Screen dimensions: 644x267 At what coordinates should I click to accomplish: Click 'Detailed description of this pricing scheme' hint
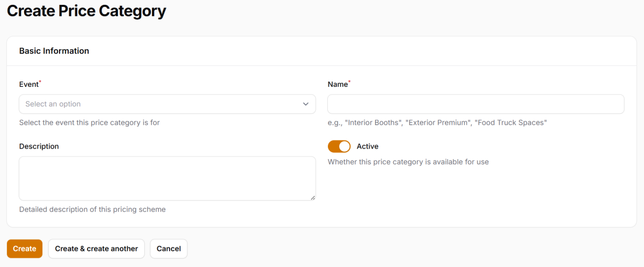pos(92,209)
